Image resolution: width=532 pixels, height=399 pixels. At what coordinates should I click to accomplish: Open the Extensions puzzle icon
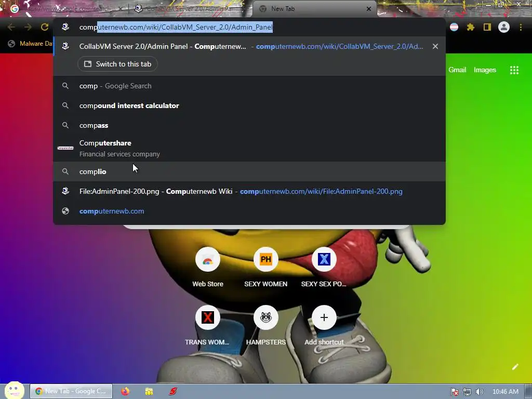tap(470, 27)
